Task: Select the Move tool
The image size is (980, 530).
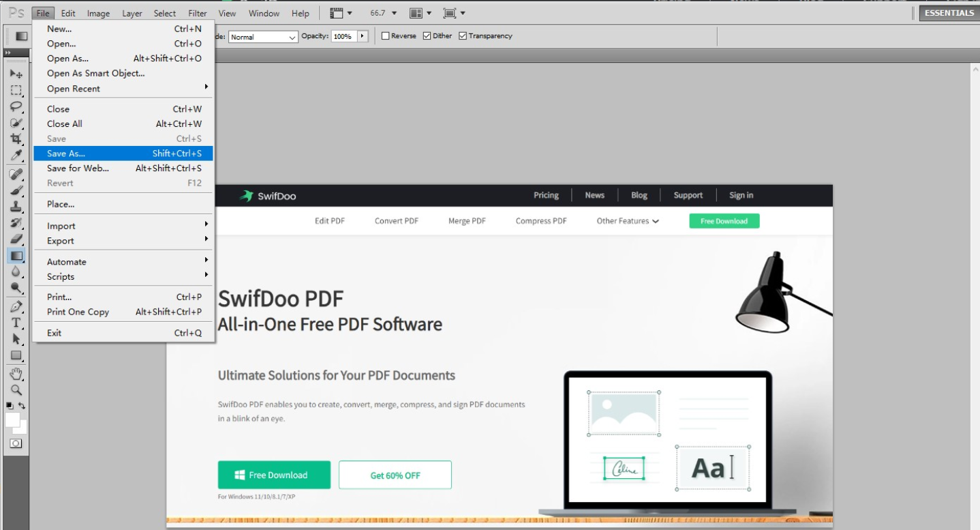Action: (x=16, y=74)
